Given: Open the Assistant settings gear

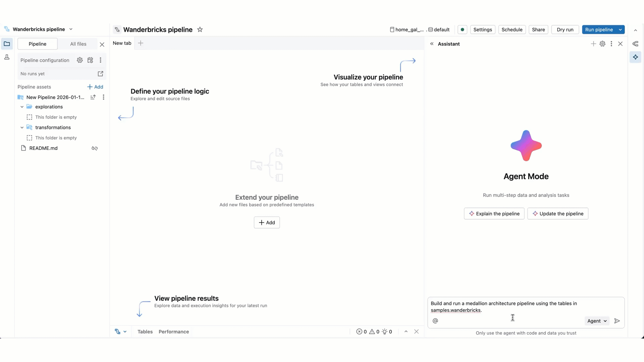Looking at the screenshot, I should 603,44.
